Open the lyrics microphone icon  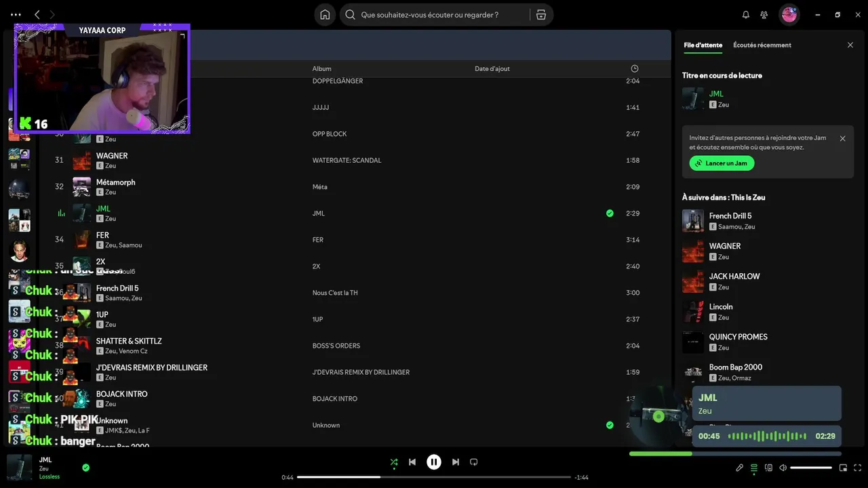(x=740, y=468)
